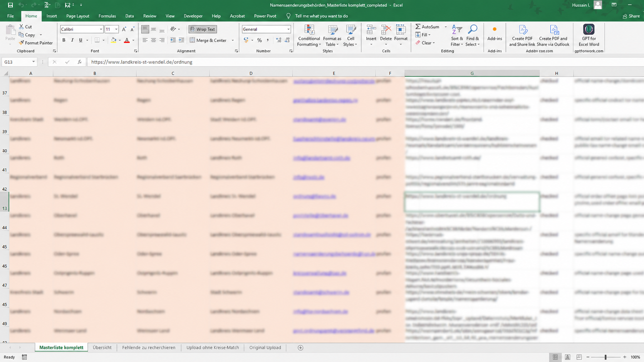
Task: Toggle middle vertical alignment
Action: (153, 29)
